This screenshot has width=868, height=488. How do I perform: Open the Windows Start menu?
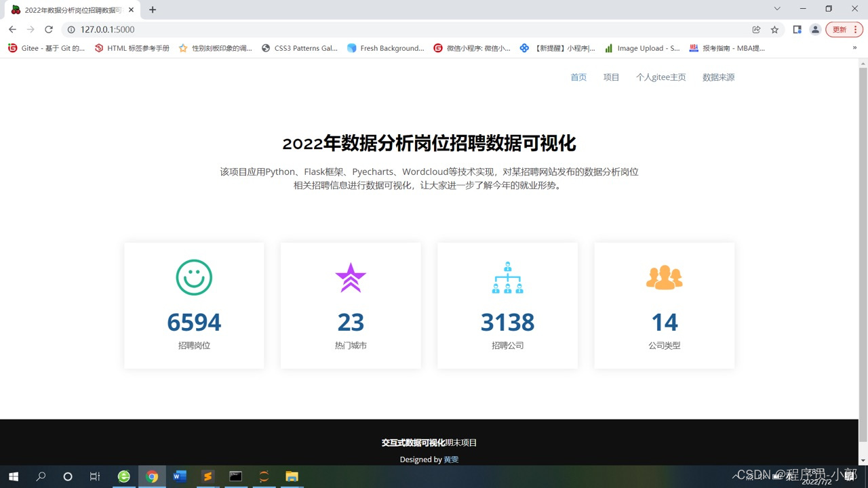pos(14,476)
